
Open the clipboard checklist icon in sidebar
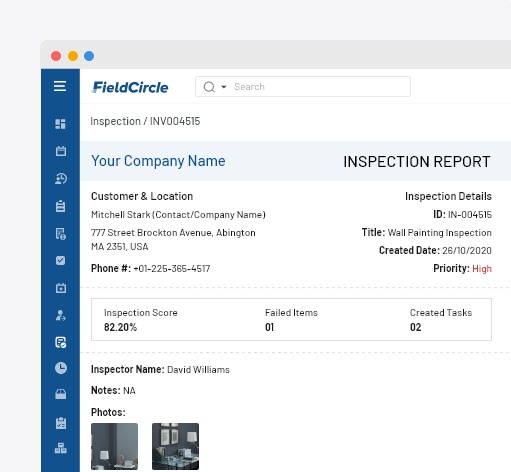pos(61,423)
